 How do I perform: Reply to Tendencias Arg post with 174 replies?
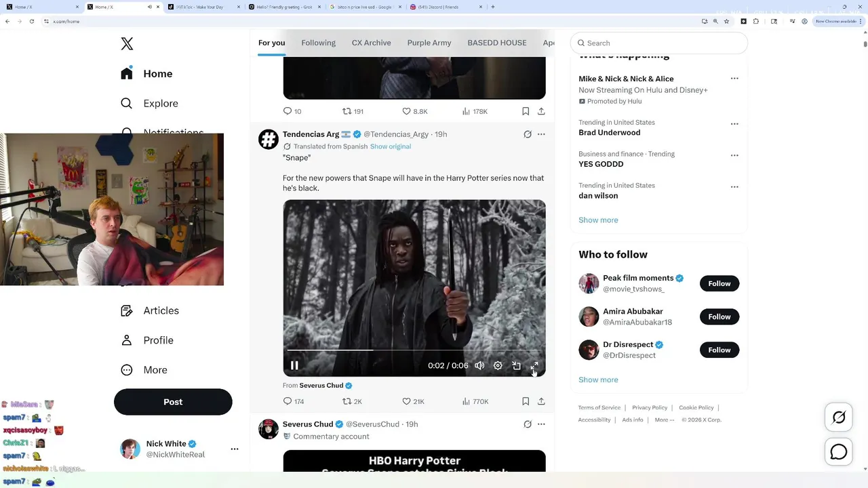293,401
